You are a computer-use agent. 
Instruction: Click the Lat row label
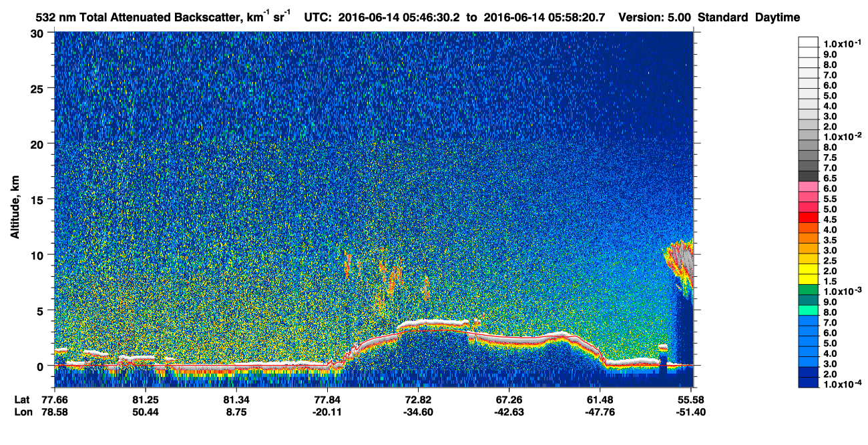tap(21, 400)
